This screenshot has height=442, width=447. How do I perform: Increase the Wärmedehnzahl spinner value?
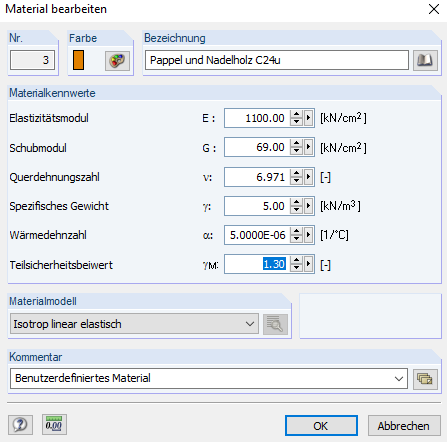coord(296,231)
